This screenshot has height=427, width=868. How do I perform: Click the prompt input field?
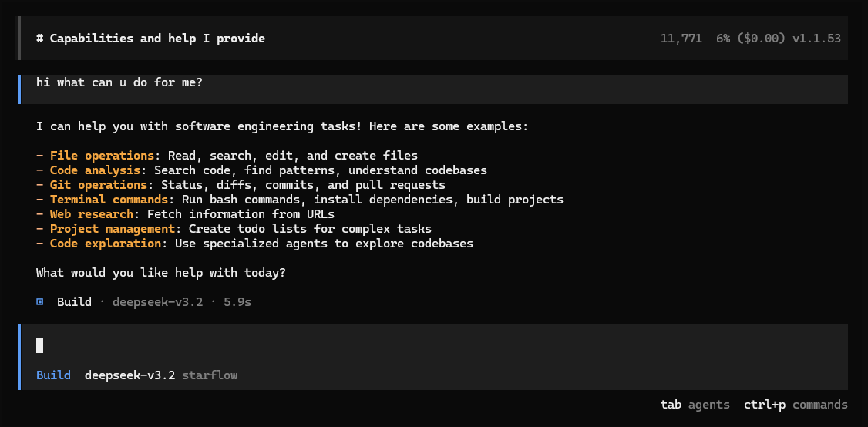click(432, 346)
